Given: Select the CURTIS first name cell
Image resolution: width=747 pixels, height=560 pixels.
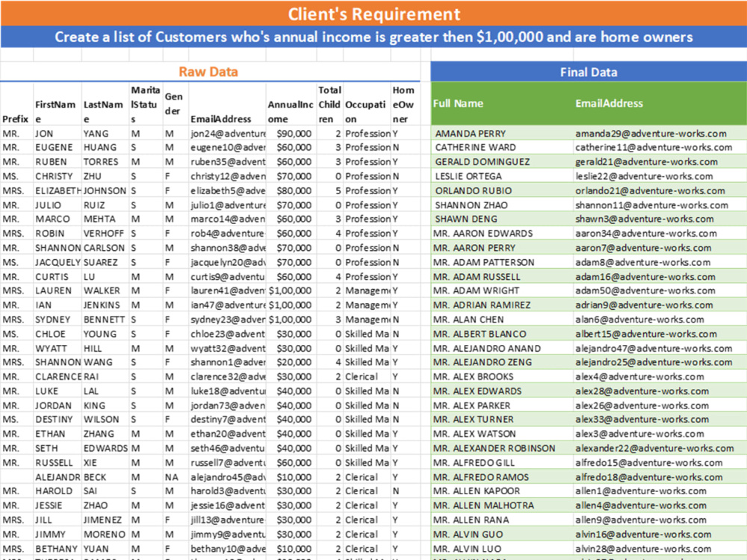Looking at the screenshot, I should click(x=58, y=277).
